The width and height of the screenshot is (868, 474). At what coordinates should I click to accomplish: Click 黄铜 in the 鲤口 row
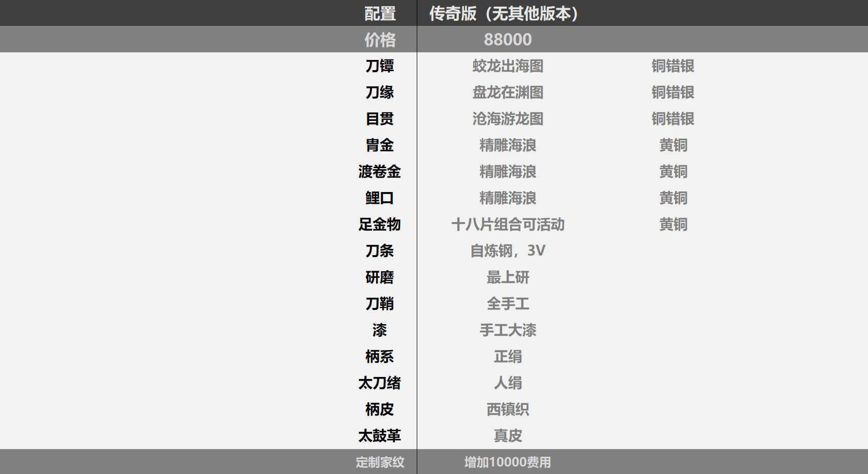[673, 198]
